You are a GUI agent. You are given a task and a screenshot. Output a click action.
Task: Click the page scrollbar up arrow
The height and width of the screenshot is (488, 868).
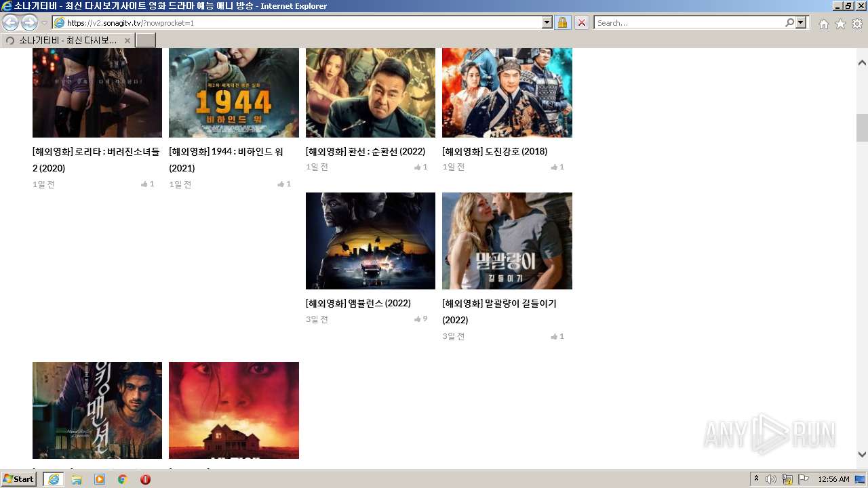click(x=862, y=63)
